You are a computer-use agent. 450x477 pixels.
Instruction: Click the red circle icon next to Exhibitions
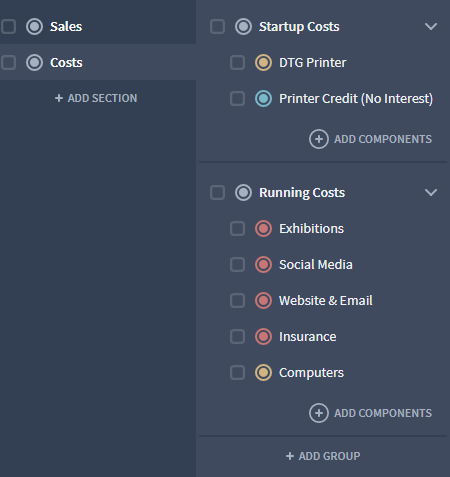tap(263, 229)
